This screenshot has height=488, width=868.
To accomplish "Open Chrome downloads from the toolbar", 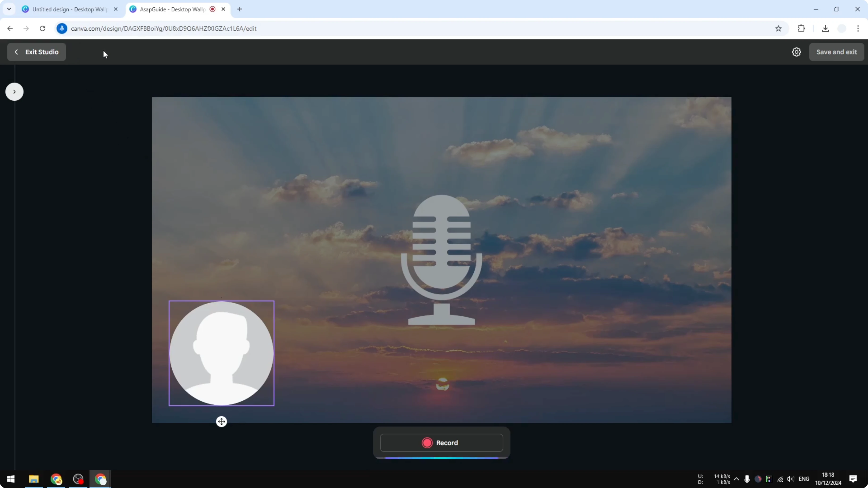I will point(825,29).
